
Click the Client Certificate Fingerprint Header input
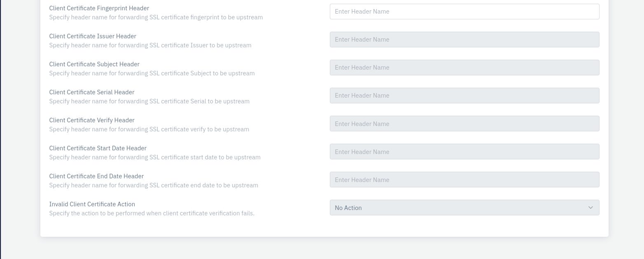464,12
